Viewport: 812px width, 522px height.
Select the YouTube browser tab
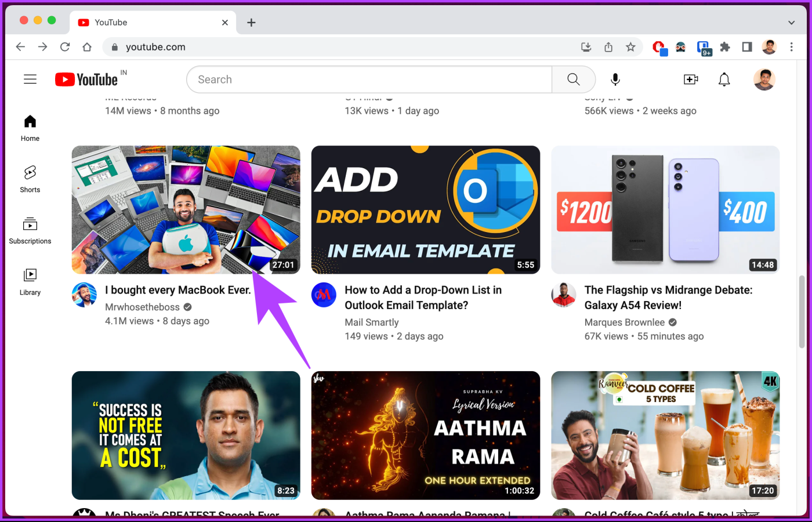153,23
